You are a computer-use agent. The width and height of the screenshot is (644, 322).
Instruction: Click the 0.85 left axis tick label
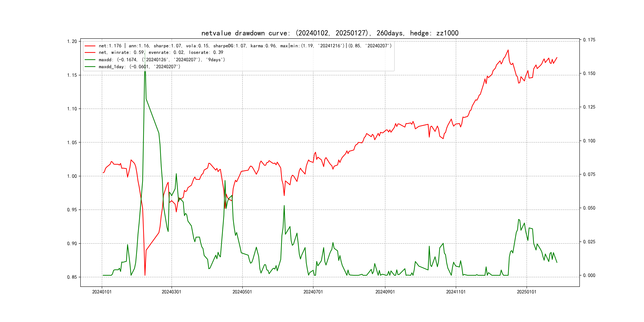pos(72,277)
